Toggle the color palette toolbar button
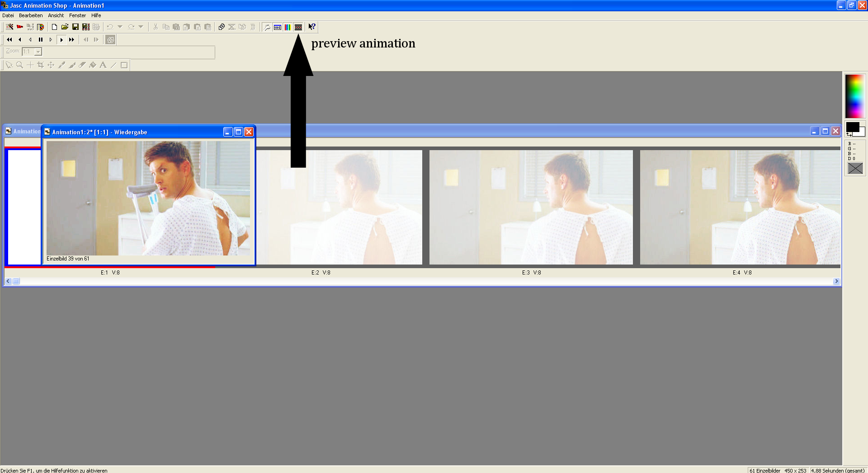This screenshot has width=868, height=473. coord(288,27)
